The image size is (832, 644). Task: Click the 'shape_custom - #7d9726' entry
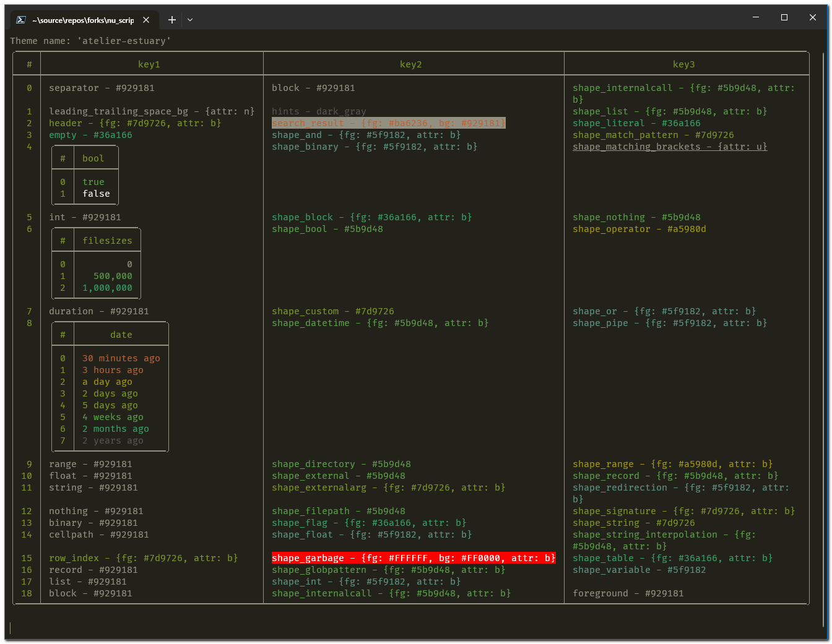tap(333, 311)
